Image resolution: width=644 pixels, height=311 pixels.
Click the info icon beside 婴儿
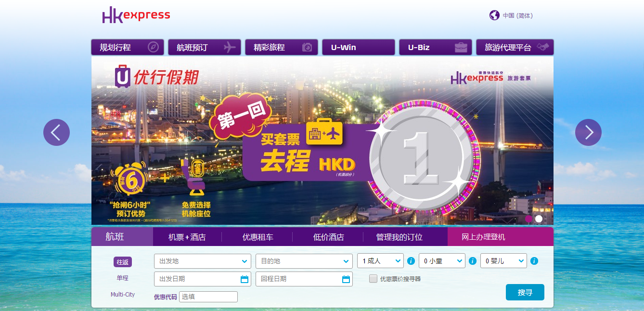click(x=534, y=261)
